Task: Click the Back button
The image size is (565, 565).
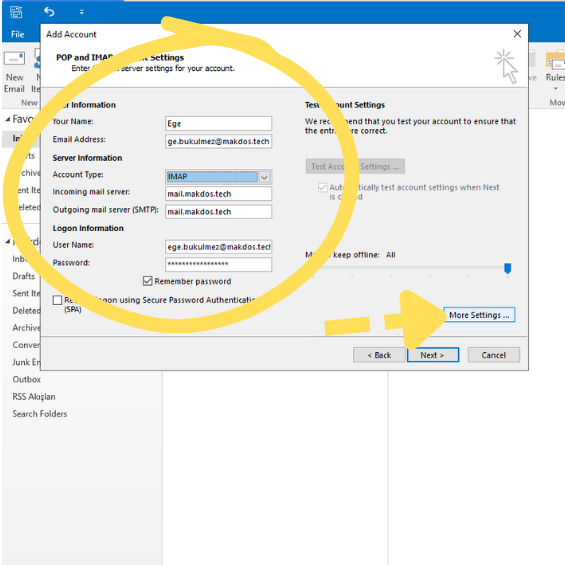Action: (x=379, y=355)
